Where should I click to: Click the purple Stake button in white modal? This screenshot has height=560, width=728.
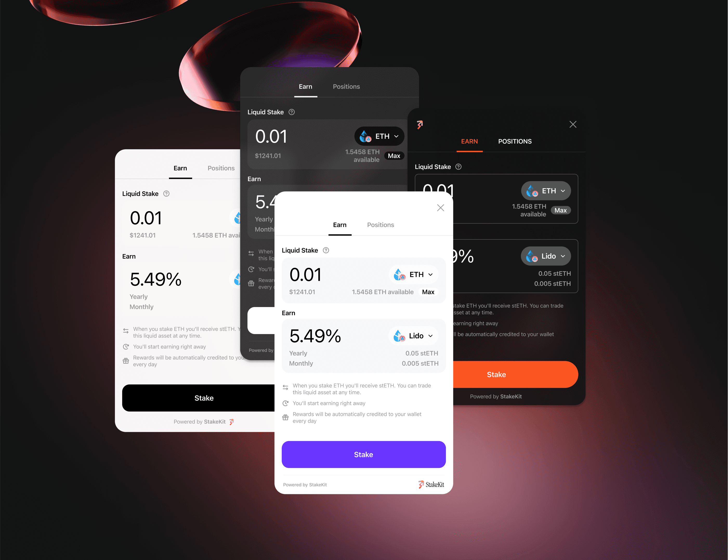point(363,454)
